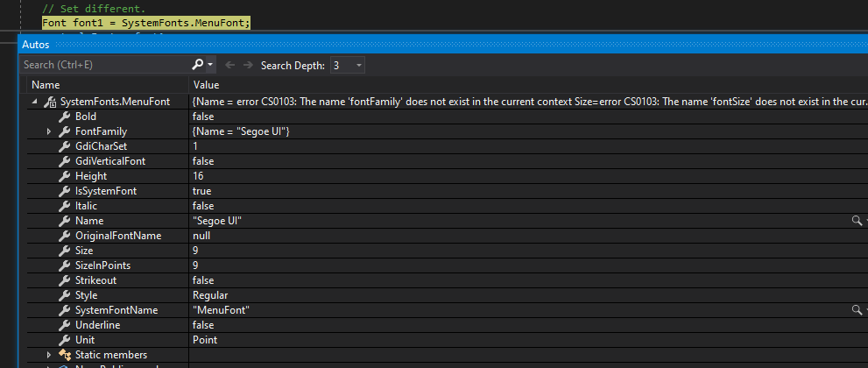Click the wrench icon beside OriginalFontName
The image size is (868, 368).
tap(64, 237)
